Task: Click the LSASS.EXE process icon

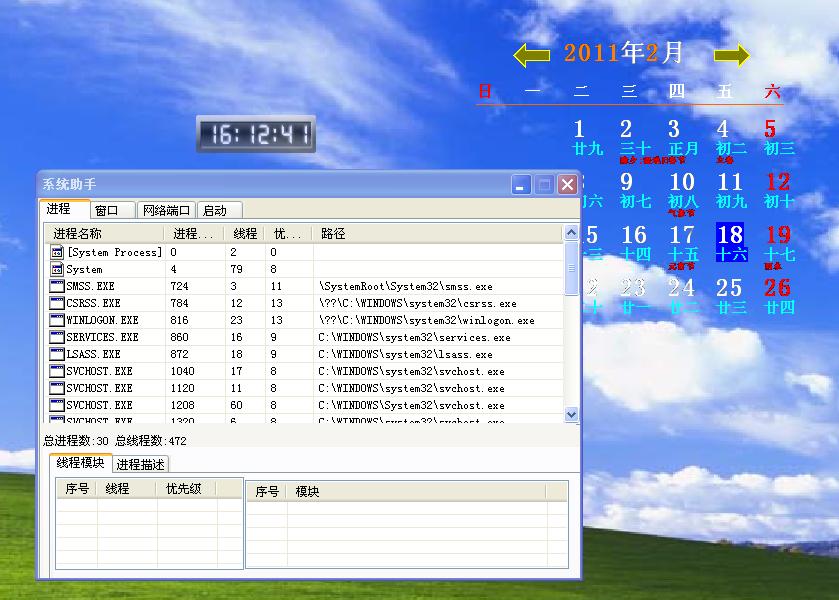Action: (57, 354)
